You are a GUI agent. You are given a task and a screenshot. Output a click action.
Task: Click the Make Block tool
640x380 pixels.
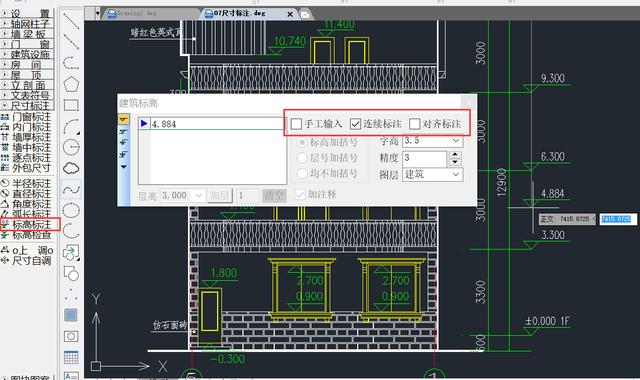coord(71,273)
